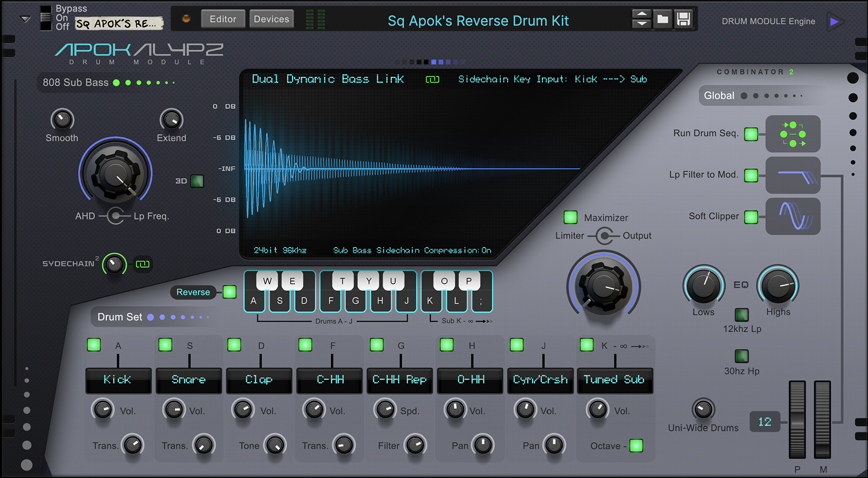Turn on the Maximizer

click(571, 217)
